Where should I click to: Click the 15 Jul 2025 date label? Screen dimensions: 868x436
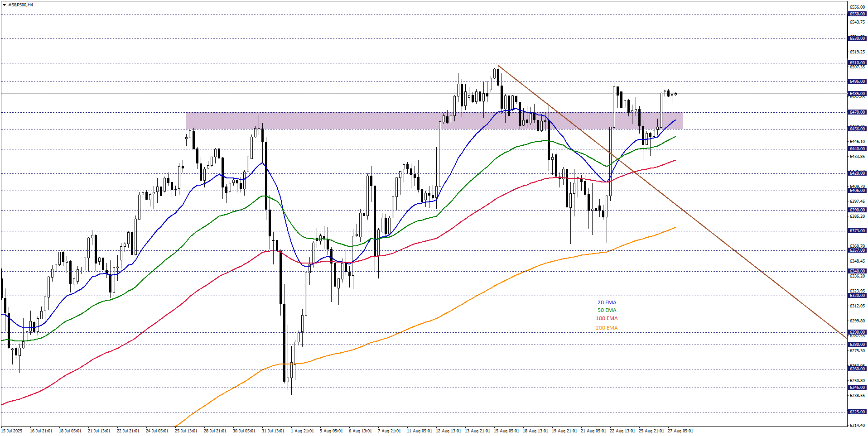[x=12, y=431]
